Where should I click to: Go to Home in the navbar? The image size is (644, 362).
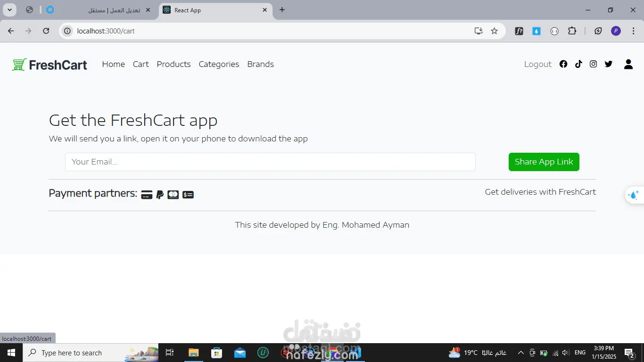[114, 64]
